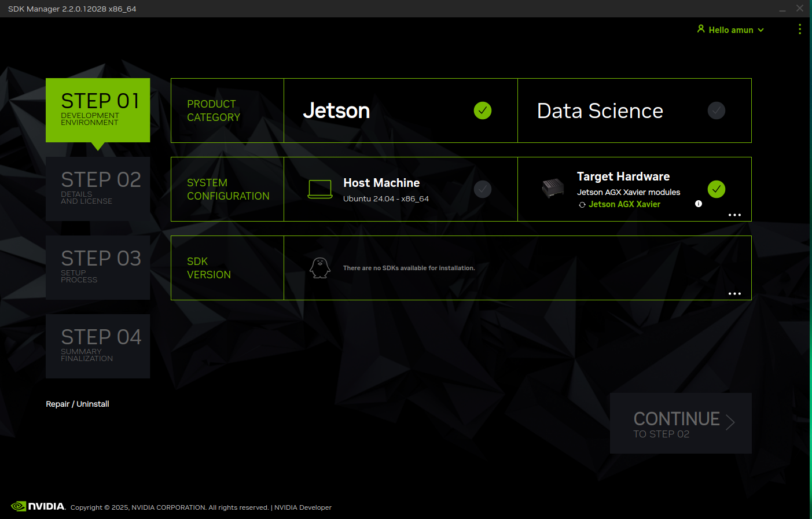Open the ellipsis menu in Target Hardware
This screenshot has height=519, width=812.
click(x=734, y=215)
